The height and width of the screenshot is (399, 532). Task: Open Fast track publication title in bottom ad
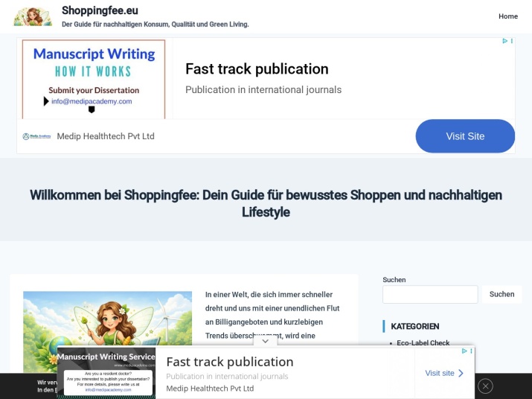(x=230, y=362)
